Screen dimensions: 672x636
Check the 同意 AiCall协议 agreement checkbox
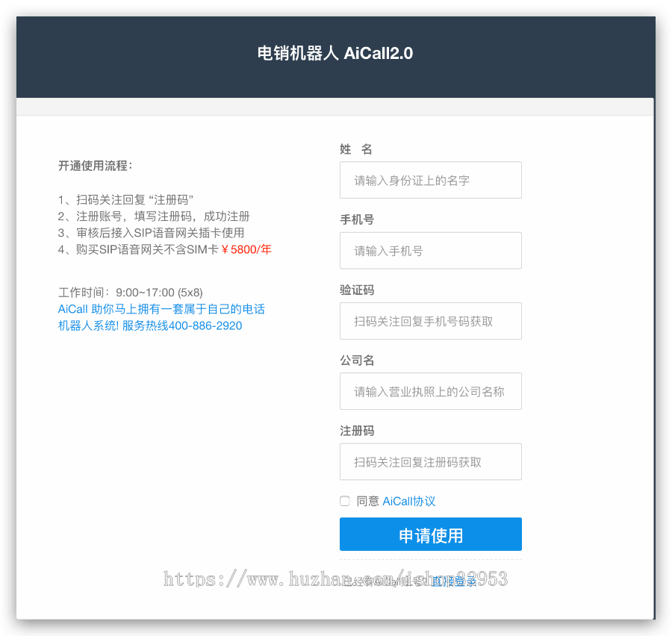pos(344,501)
